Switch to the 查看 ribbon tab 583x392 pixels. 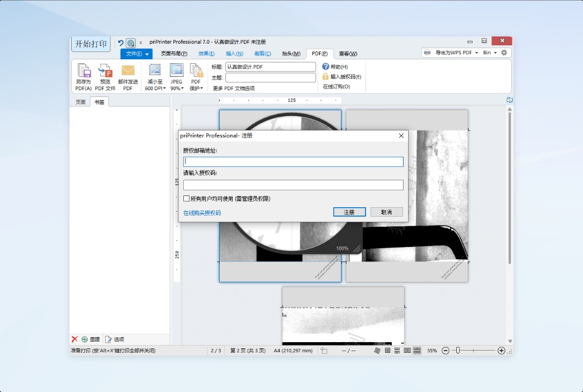coord(348,54)
